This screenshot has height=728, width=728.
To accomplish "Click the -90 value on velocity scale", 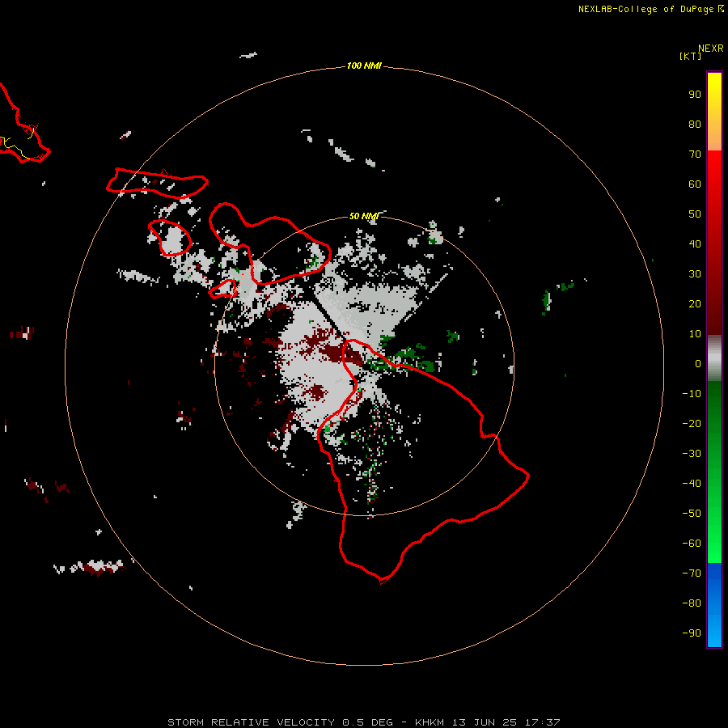I will click(x=692, y=633).
